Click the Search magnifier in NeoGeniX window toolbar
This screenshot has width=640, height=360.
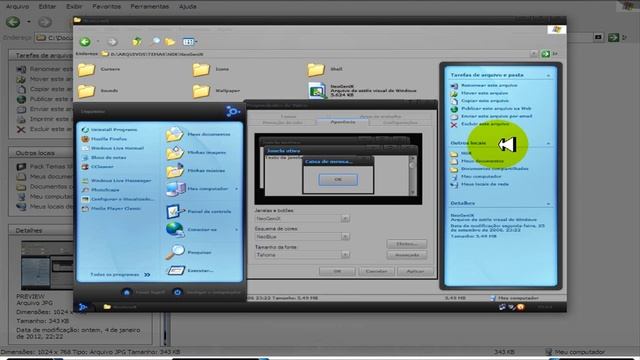click(156, 41)
